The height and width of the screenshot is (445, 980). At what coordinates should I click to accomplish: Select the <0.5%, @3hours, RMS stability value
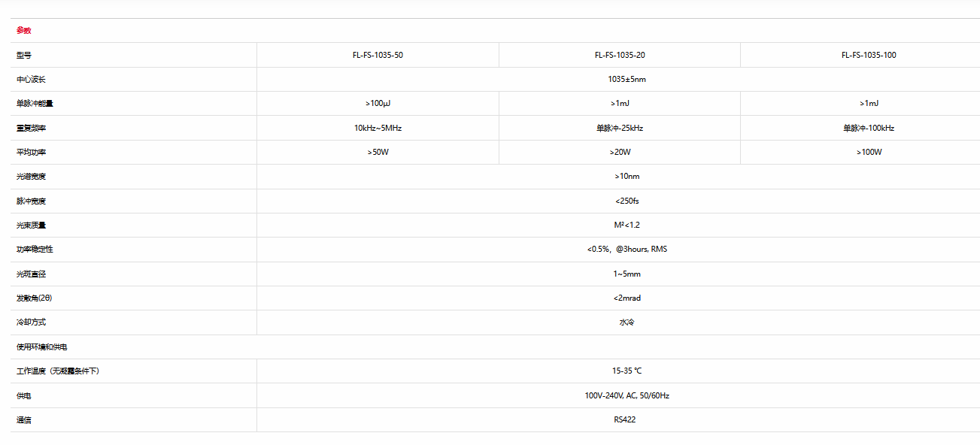point(627,249)
